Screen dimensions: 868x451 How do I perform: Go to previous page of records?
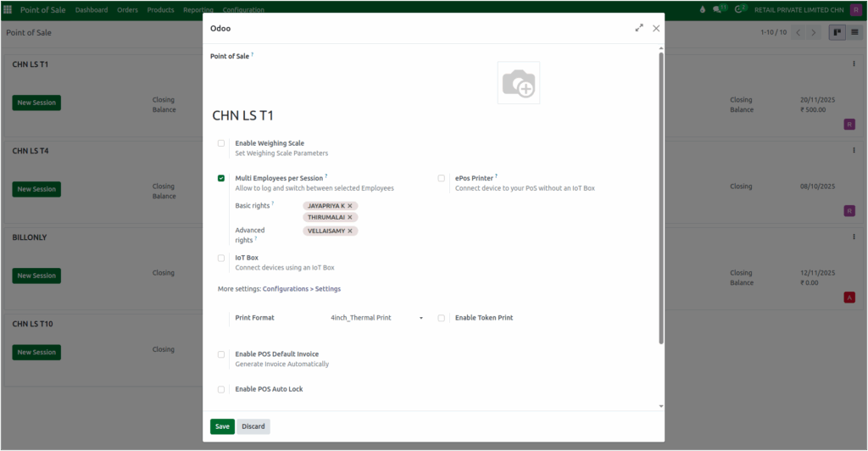(798, 33)
